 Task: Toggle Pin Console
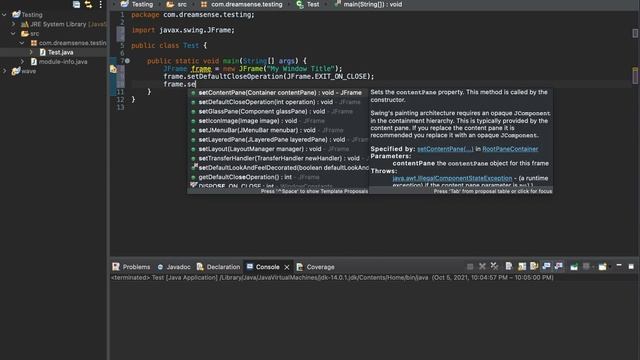[x=574, y=267]
